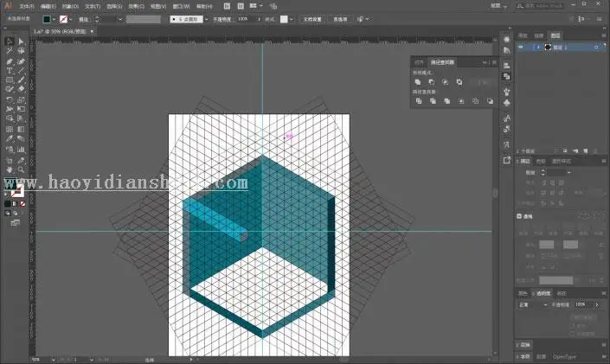Open Edit menu (编辑)

[48, 6]
